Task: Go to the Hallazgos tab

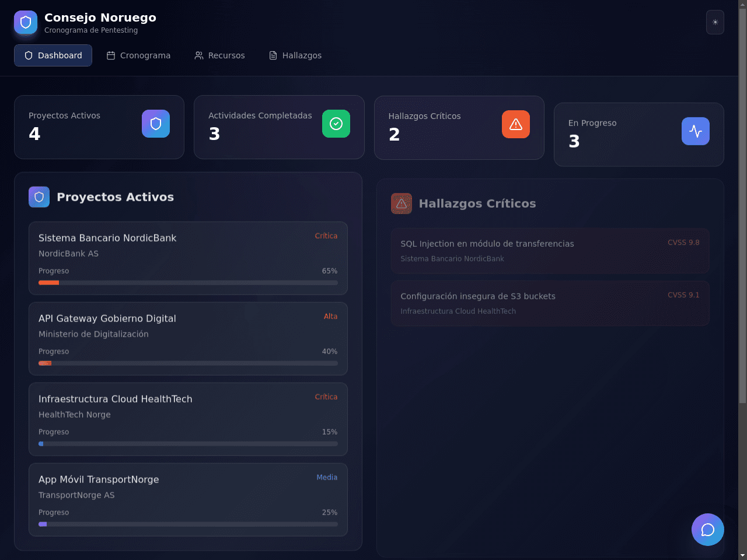Action: click(295, 55)
